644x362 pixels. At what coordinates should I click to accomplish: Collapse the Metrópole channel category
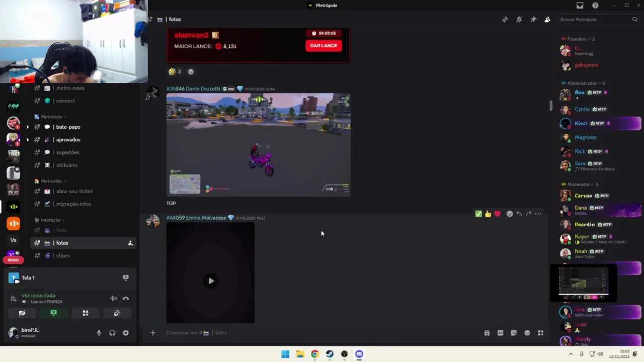tap(51, 117)
